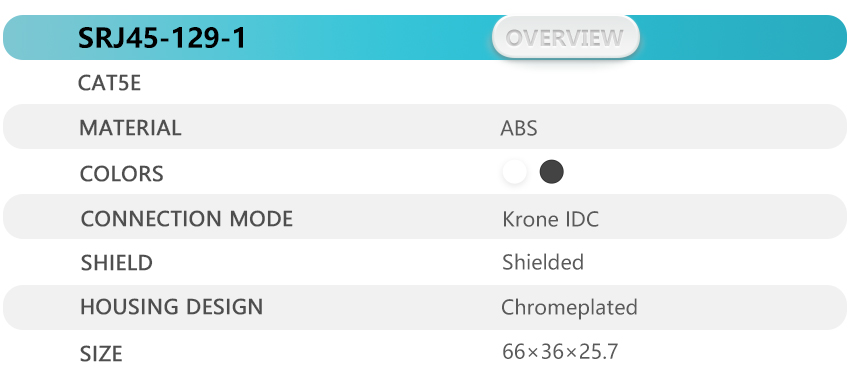The height and width of the screenshot is (385, 856).
Task: Click the CAT5E category label
Action: pos(109,83)
